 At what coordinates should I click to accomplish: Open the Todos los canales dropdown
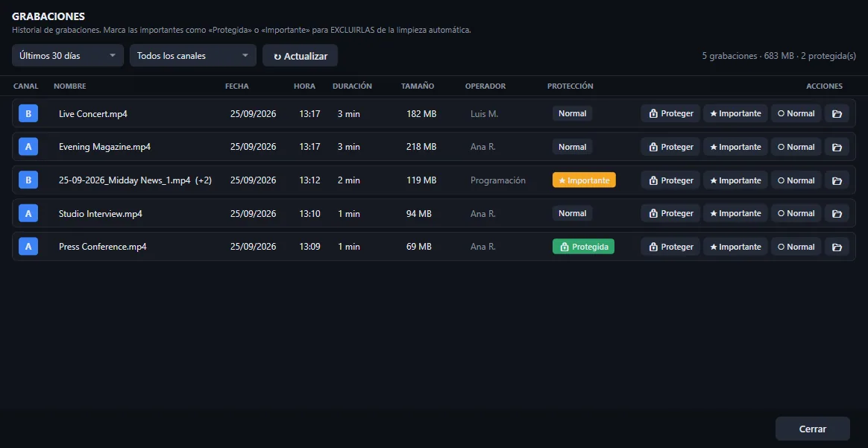(192, 56)
